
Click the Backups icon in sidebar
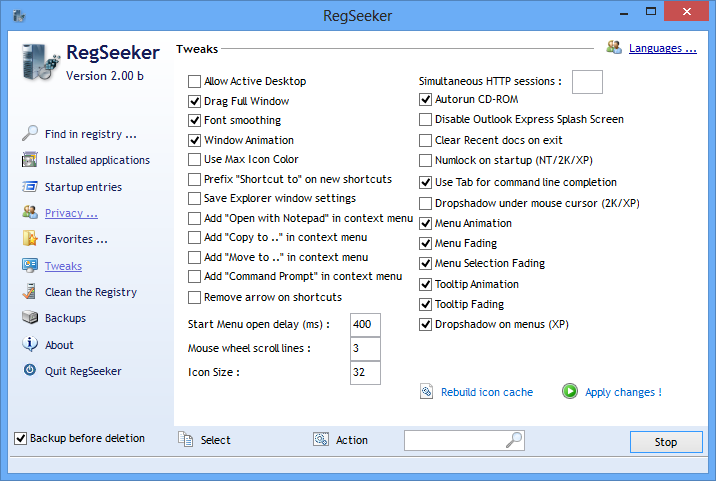[29, 318]
